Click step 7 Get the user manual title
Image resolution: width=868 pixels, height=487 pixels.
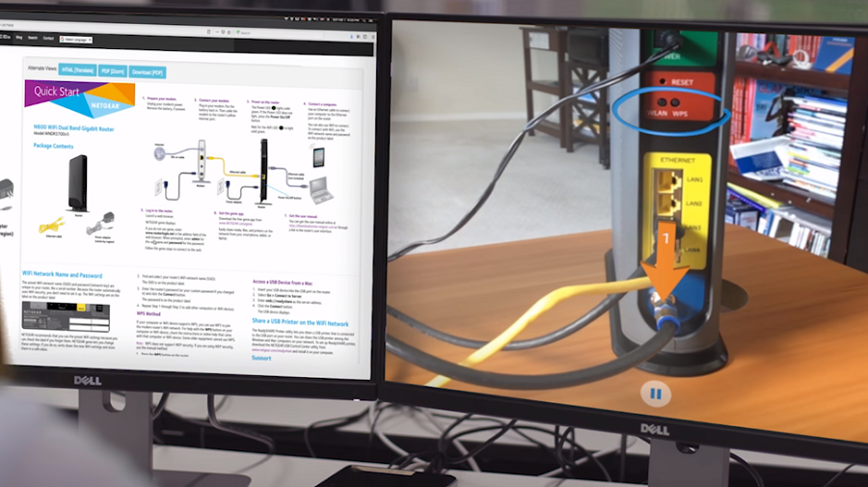pyautogui.click(x=302, y=216)
